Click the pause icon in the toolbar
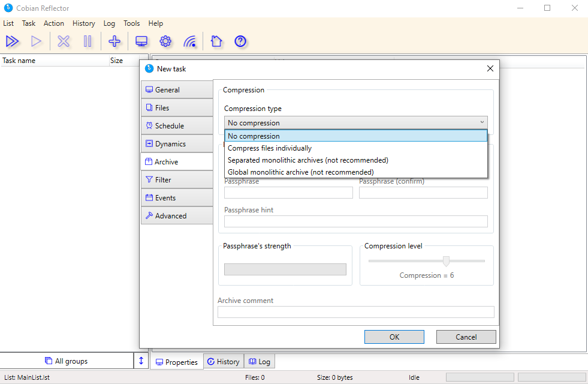Screen dimensions: 588x384 [88, 41]
